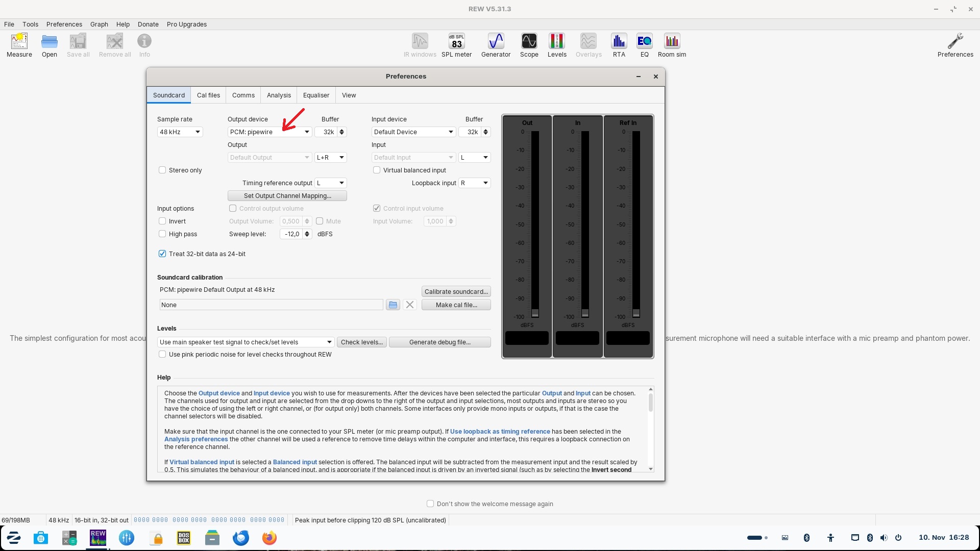The height and width of the screenshot is (551, 980).
Task: Click the Measure toolbar icon
Action: tap(19, 45)
